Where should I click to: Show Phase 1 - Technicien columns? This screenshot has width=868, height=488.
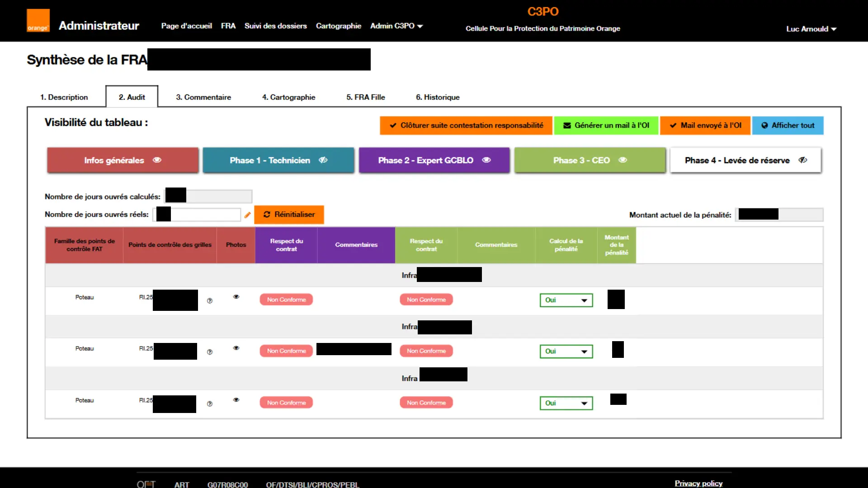click(x=278, y=160)
